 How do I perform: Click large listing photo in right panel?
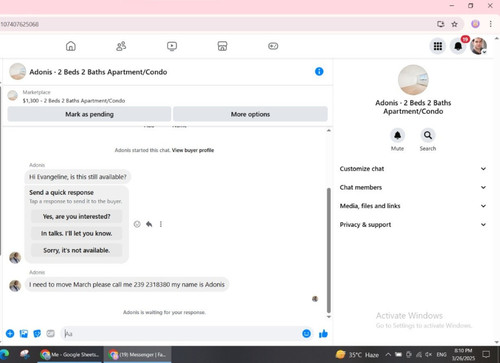click(x=413, y=80)
